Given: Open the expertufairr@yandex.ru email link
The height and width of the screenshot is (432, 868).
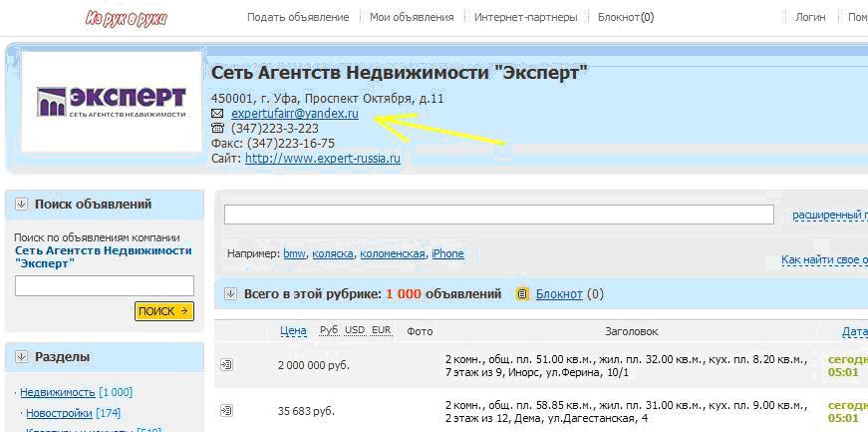Looking at the screenshot, I should point(294,114).
